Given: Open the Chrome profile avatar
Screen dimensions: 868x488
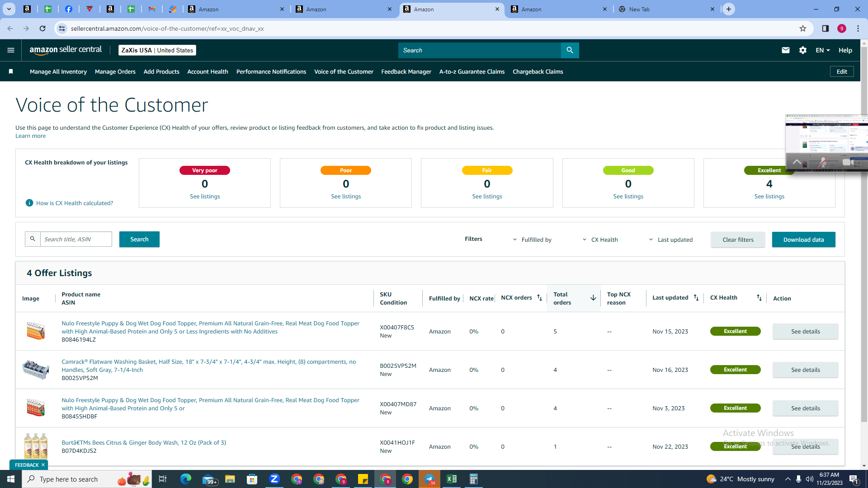Looking at the screenshot, I should tap(842, 28).
